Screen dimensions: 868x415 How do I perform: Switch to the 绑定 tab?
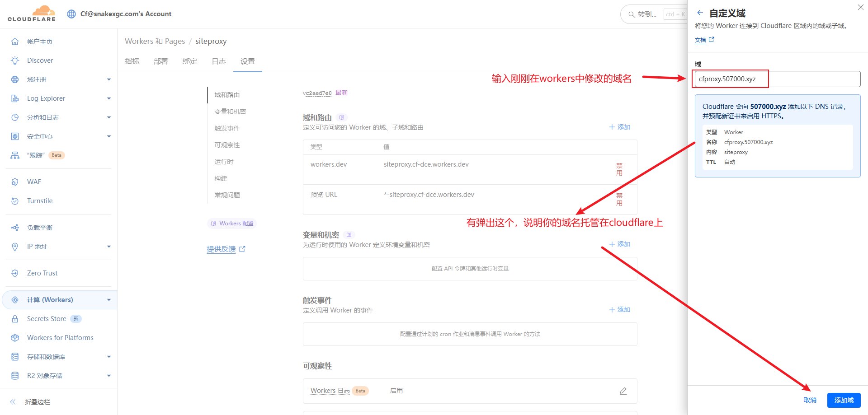tap(190, 61)
